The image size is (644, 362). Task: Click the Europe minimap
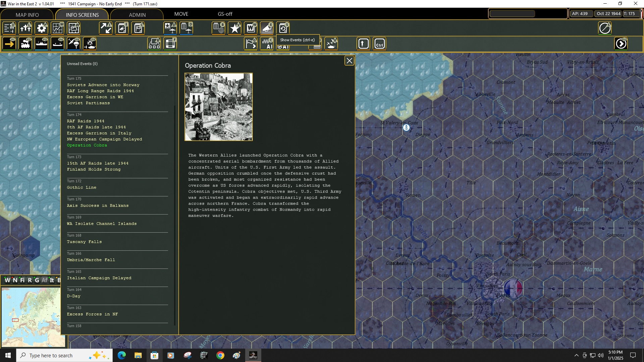pos(33,317)
